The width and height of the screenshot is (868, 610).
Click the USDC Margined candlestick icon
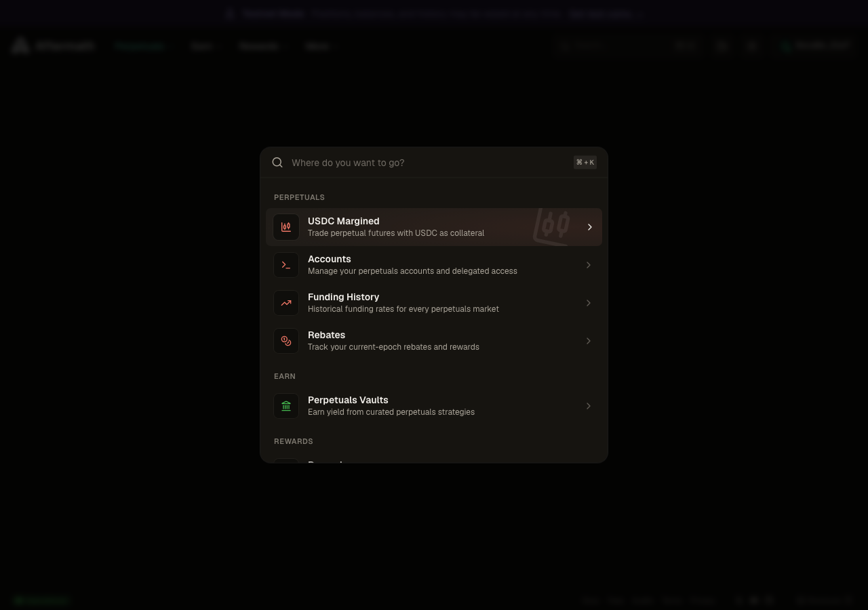tap(286, 227)
